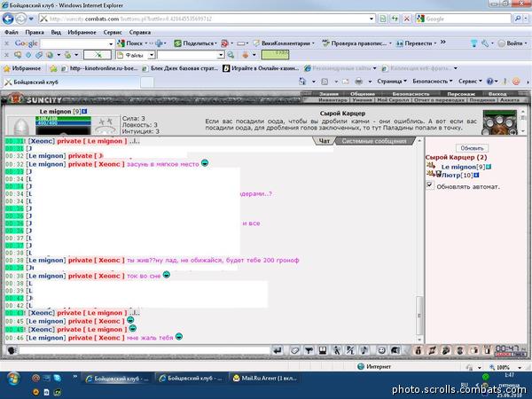
Task: Click the Войти button on Google toolbar
Action: pyautogui.click(x=511, y=43)
